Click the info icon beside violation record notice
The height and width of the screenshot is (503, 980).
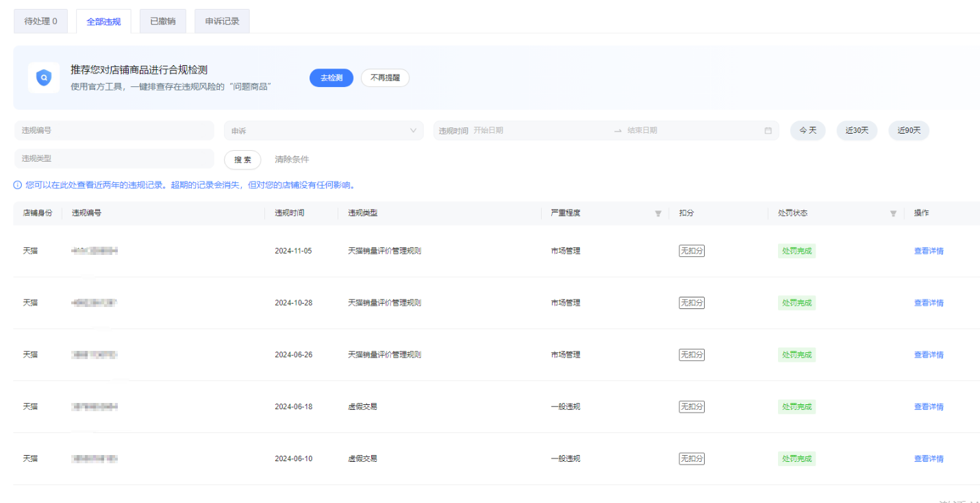coord(18,185)
